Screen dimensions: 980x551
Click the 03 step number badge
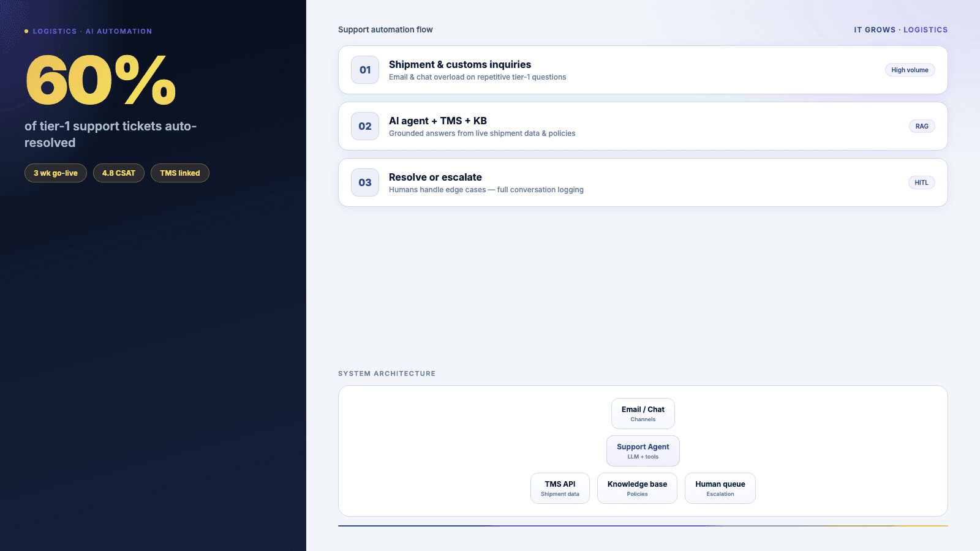365,182
